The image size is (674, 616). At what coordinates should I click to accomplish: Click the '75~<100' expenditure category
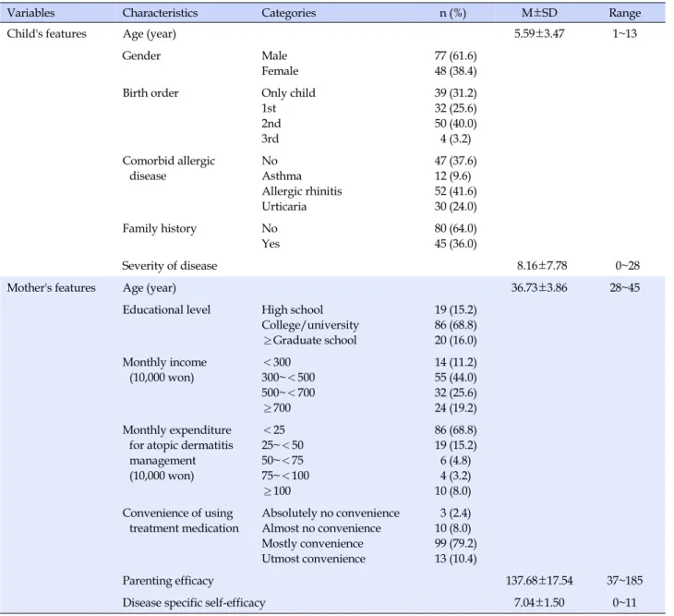pos(285,476)
